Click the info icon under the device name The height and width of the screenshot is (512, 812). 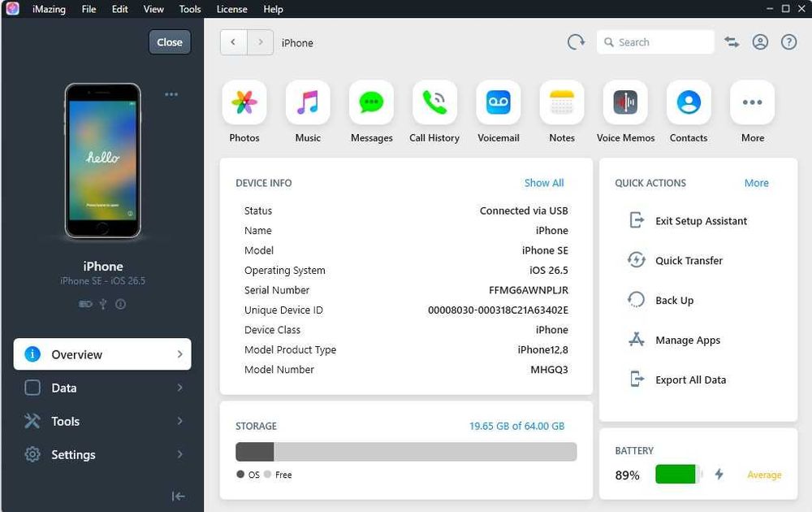pos(121,304)
